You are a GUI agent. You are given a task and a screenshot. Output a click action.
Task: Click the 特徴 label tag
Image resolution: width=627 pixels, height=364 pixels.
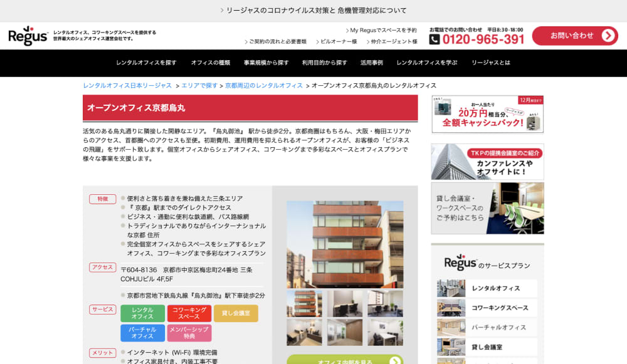coord(102,199)
